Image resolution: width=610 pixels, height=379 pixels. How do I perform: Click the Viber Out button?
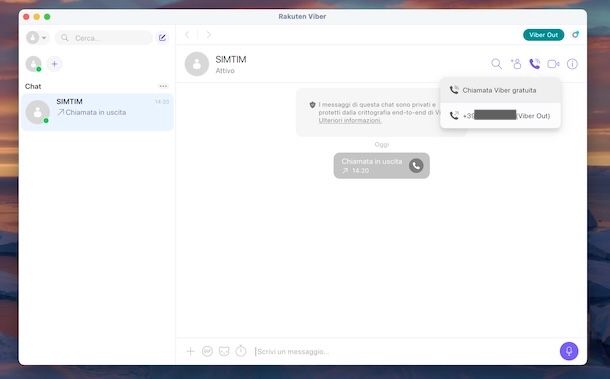click(x=543, y=35)
